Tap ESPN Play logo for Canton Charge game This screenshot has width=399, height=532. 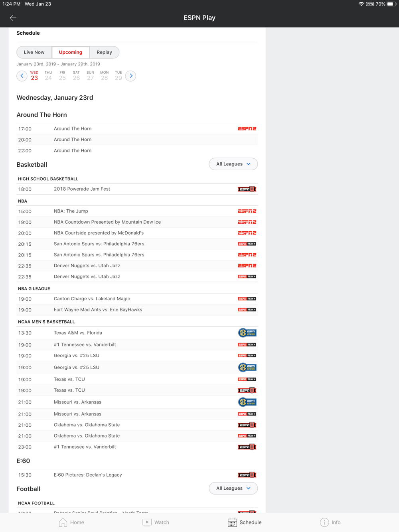tap(247, 299)
